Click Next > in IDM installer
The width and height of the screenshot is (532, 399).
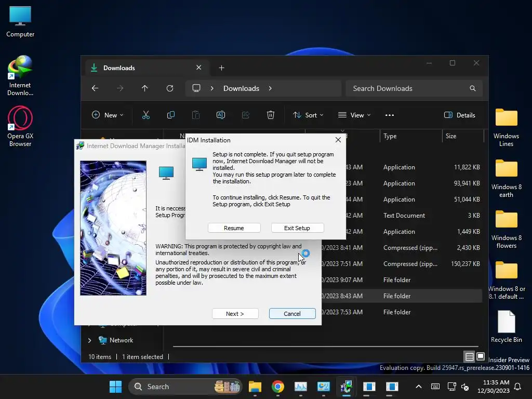click(235, 313)
